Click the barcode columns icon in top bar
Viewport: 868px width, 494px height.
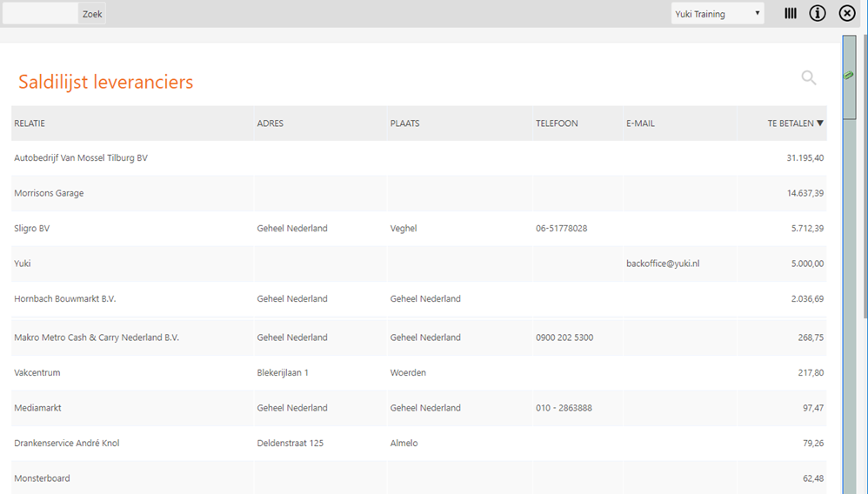point(791,13)
